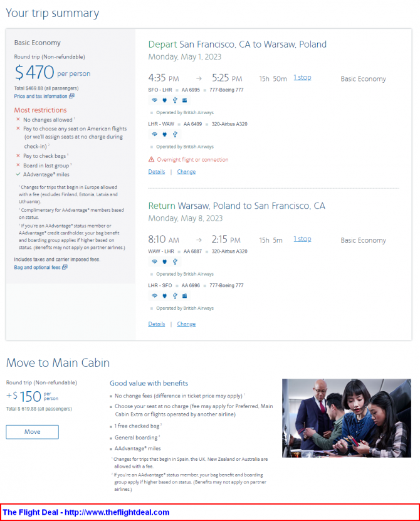This screenshot has width=420, height=521.
Task: Click the green checkmark next to AAdvantage miles
Action: tap(18, 174)
